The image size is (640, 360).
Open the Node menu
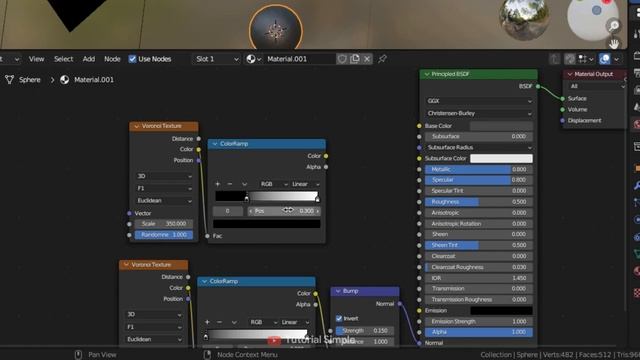coord(112,59)
